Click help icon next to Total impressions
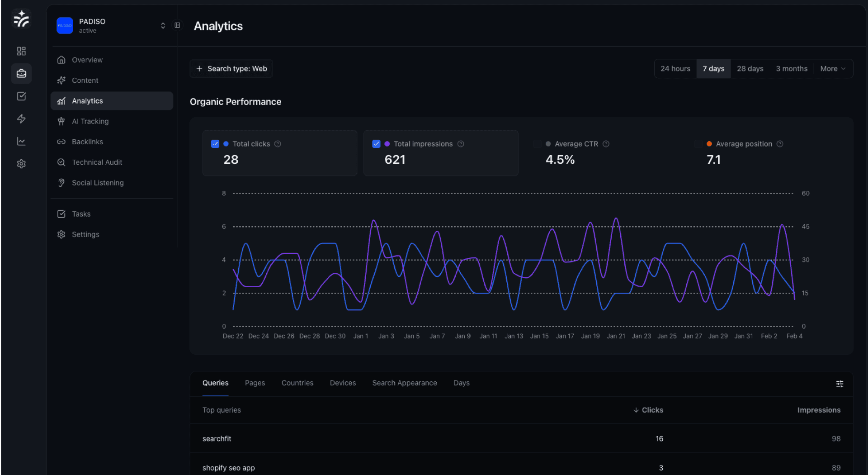868x475 pixels. (461, 144)
